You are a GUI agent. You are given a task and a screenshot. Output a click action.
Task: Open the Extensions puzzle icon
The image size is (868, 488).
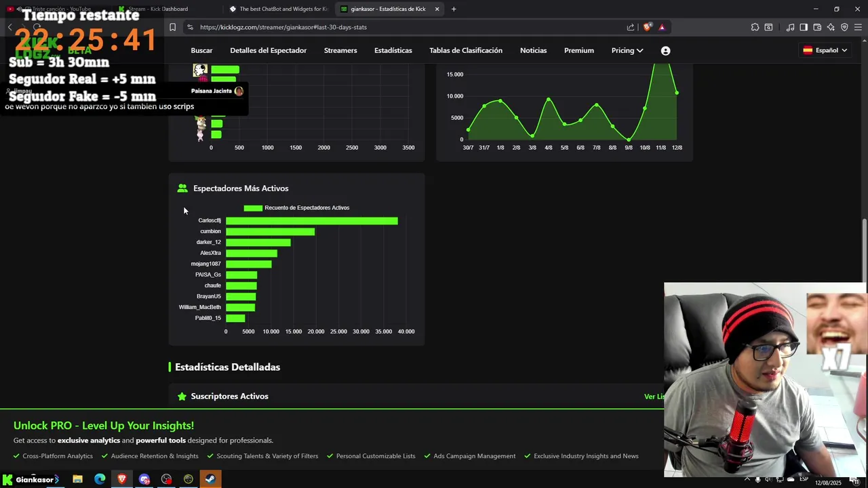coord(755,27)
